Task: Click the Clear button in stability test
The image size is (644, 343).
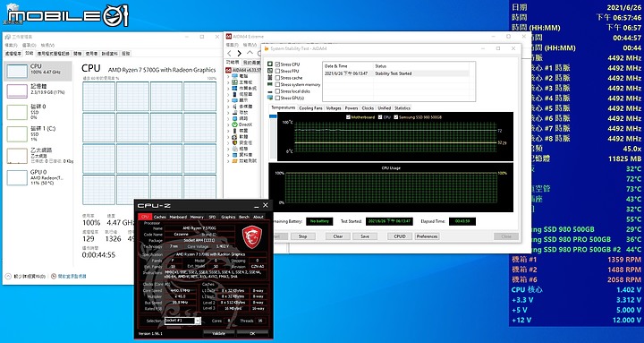Action: [x=337, y=236]
